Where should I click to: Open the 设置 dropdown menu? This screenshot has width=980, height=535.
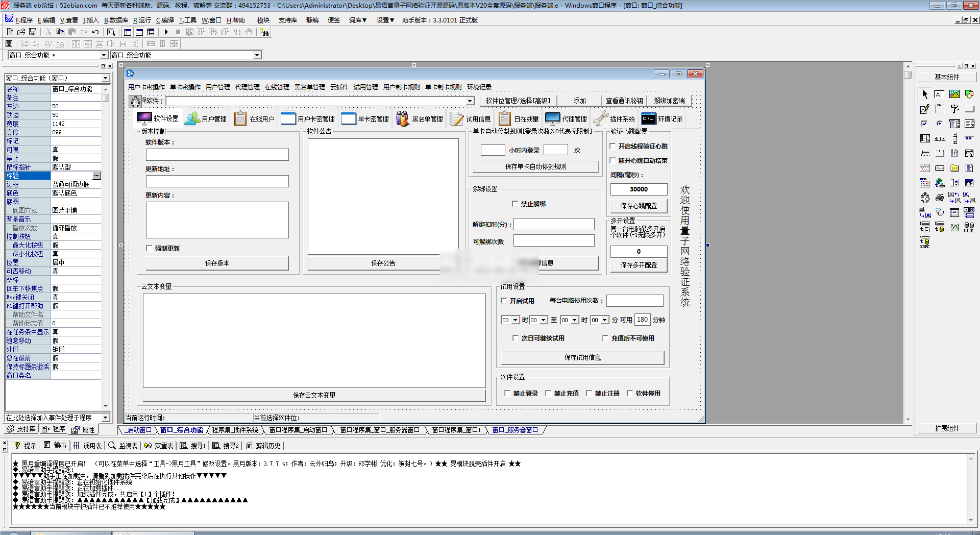(385, 20)
